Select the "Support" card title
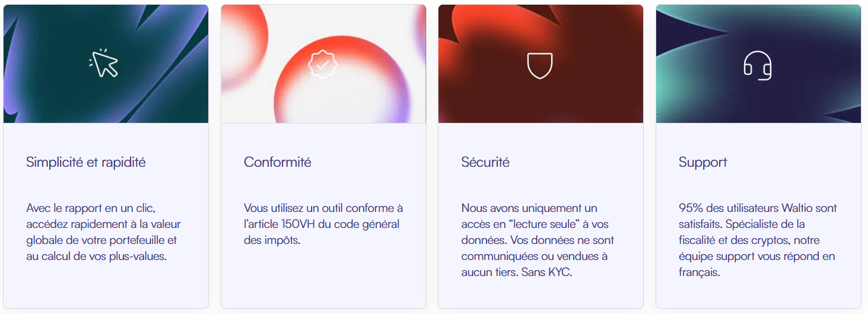This screenshot has width=868, height=314. [703, 162]
